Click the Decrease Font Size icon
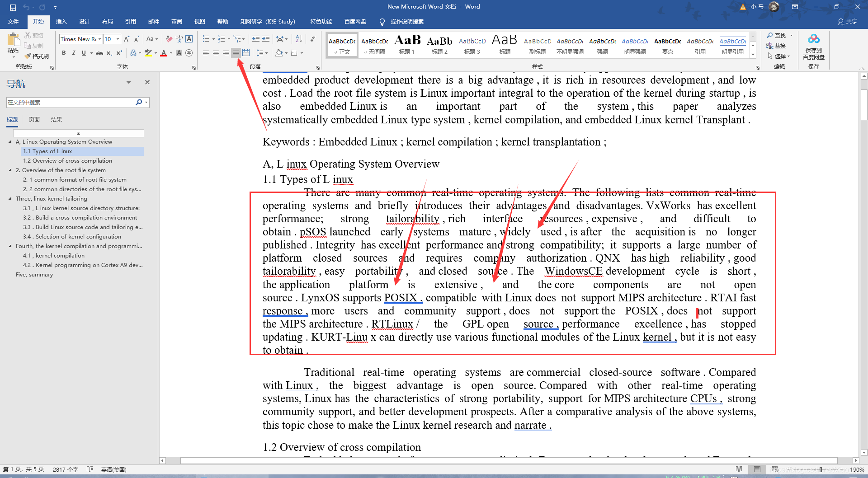868x478 pixels. (x=137, y=39)
